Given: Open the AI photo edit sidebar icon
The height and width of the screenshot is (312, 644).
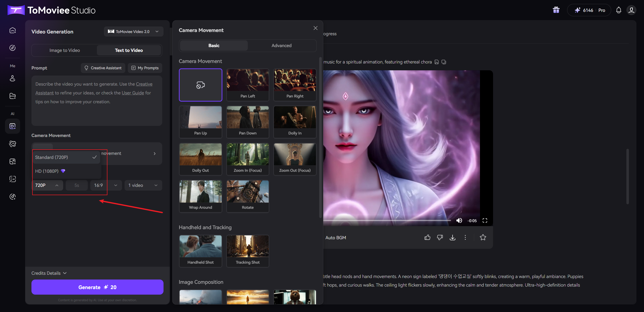Looking at the screenshot, I should tap(13, 179).
